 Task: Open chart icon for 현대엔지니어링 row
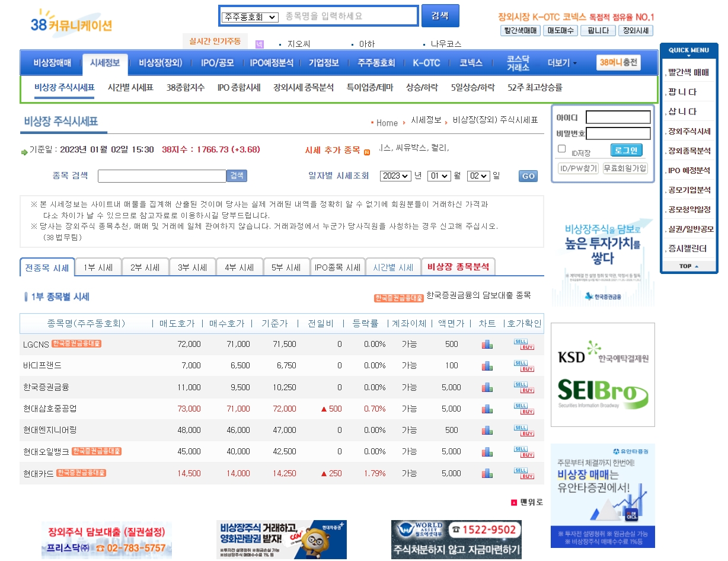tap(487, 430)
